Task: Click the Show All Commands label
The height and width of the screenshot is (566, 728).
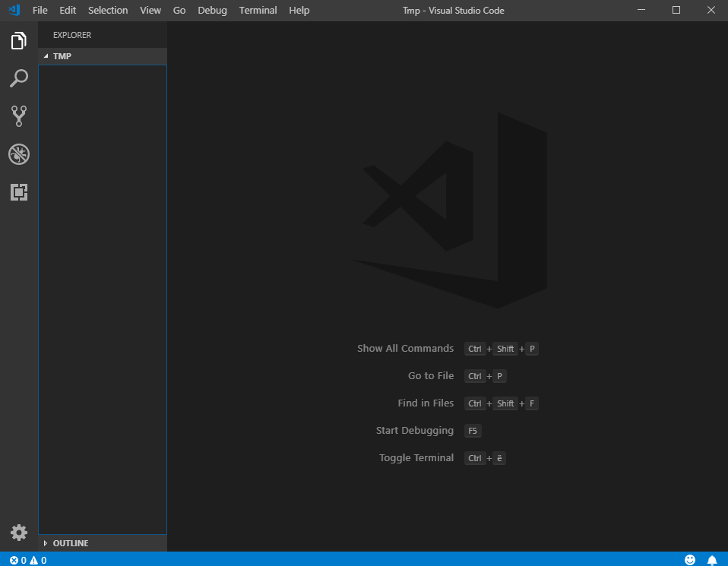Action: pos(405,348)
